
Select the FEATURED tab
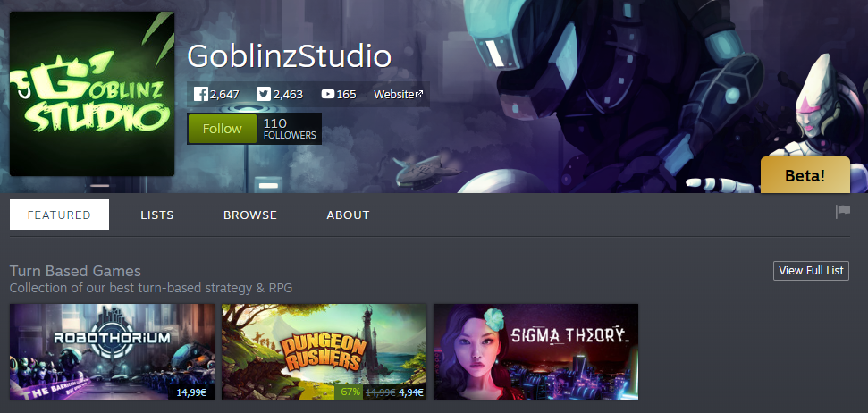click(x=59, y=215)
